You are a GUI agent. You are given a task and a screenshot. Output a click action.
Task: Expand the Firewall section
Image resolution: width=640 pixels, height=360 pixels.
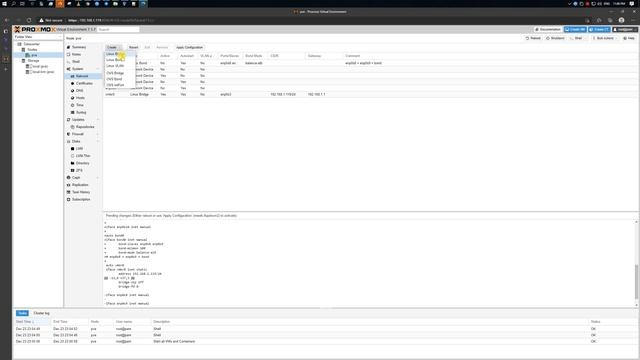(98, 134)
